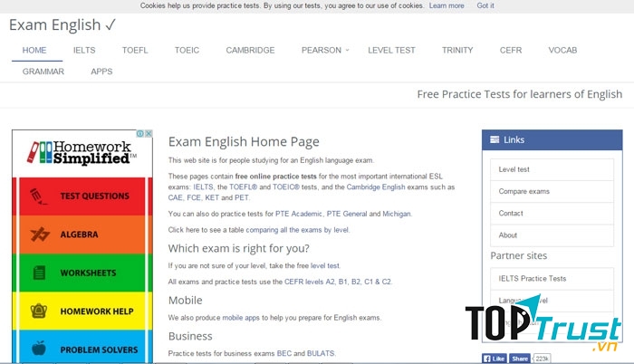
Task: Open the PTE Academic link
Action: (x=299, y=214)
